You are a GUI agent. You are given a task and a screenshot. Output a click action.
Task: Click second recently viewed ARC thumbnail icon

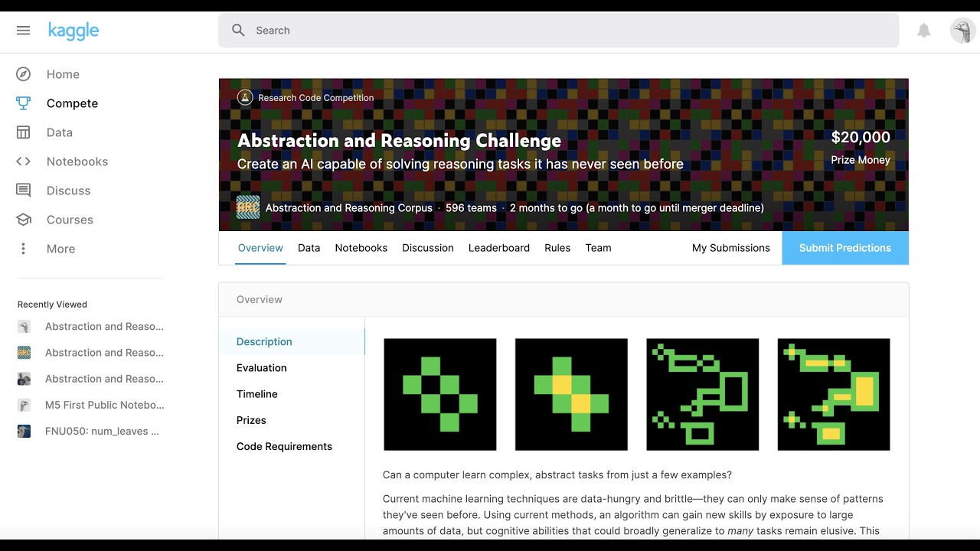coord(24,353)
